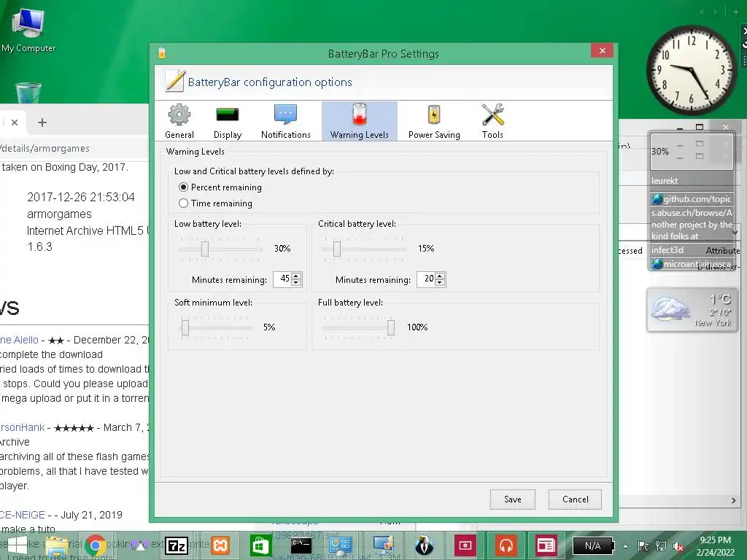The width and height of the screenshot is (747, 560).
Task: Open Control Panel from the taskbar
Action: (x=340, y=545)
